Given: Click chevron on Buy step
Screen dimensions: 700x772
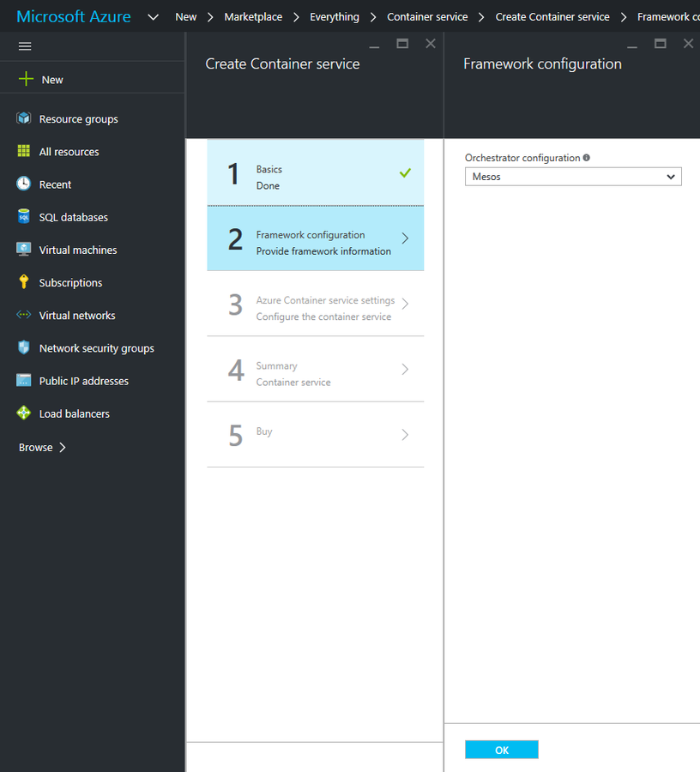Looking at the screenshot, I should tap(405, 435).
